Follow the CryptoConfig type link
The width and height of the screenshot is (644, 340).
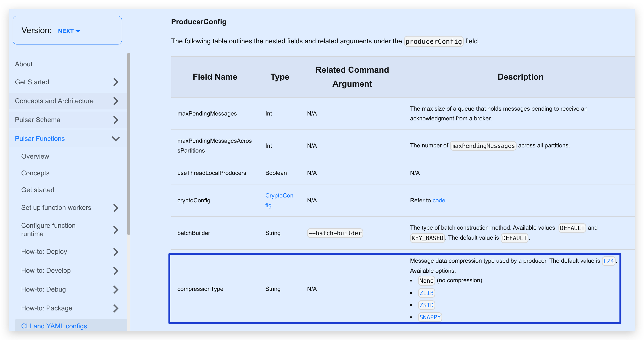(279, 200)
